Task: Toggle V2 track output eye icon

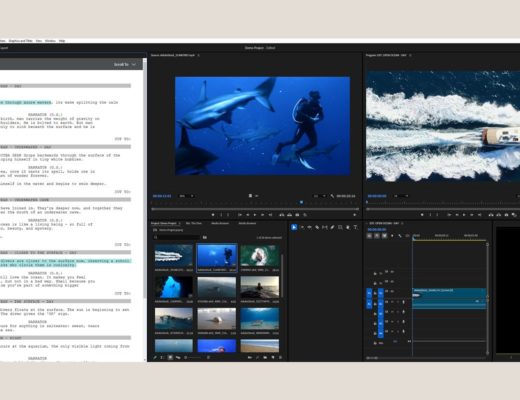Action: click(392, 282)
